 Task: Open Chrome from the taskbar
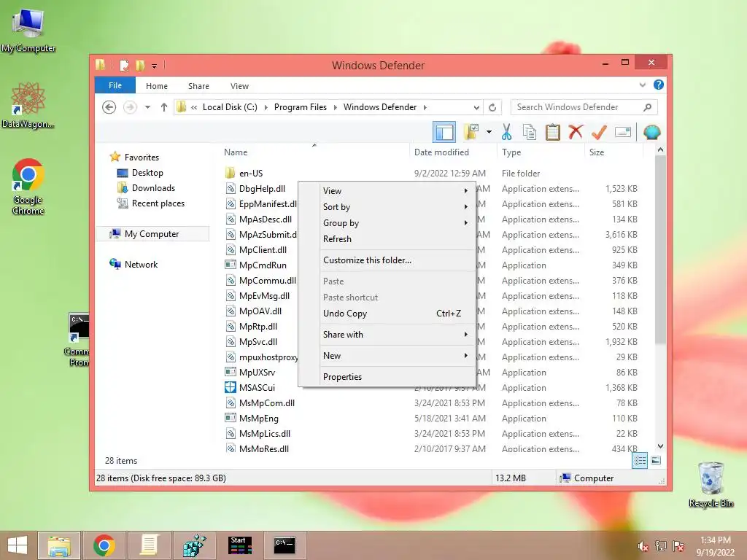104,545
